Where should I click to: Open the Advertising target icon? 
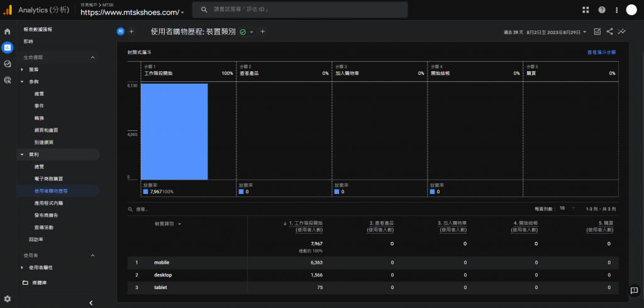pyautogui.click(x=7, y=80)
